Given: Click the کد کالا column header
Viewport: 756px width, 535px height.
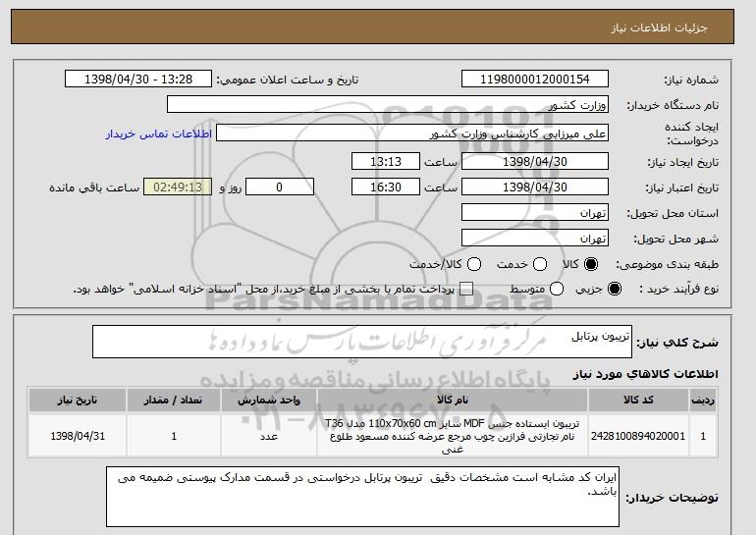Looking at the screenshot, I should tap(638, 401).
